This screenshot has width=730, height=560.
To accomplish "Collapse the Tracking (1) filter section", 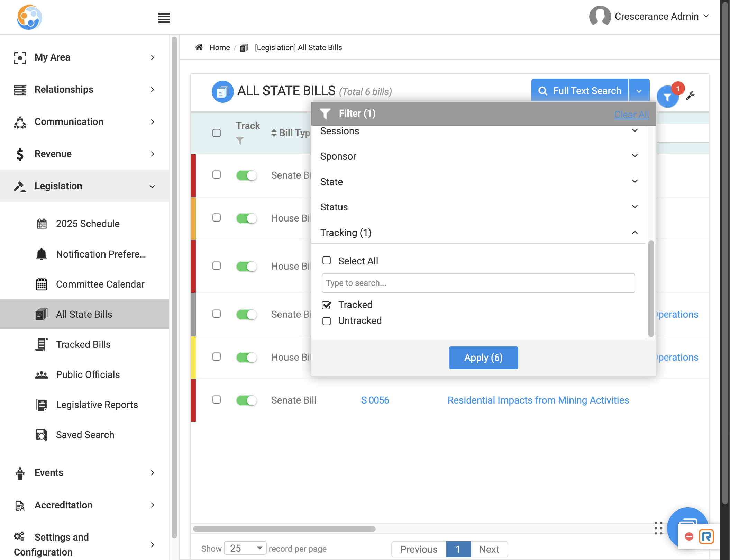I will 478,233.
